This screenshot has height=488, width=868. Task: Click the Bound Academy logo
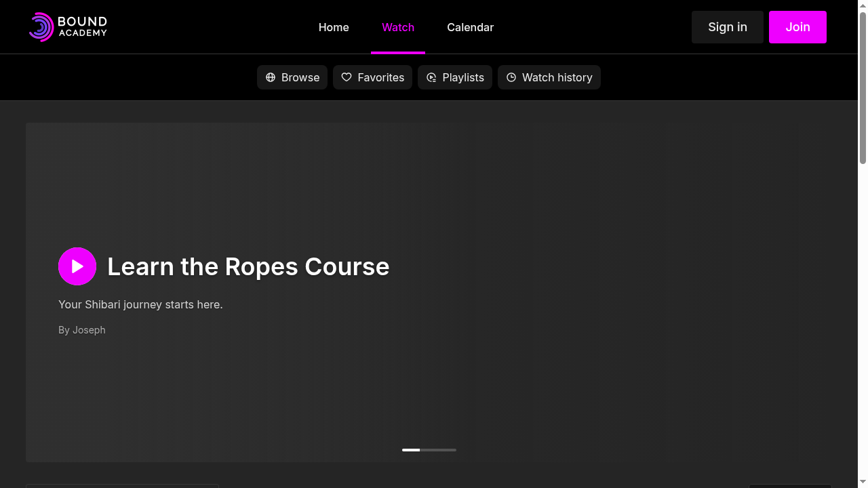tap(68, 27)
